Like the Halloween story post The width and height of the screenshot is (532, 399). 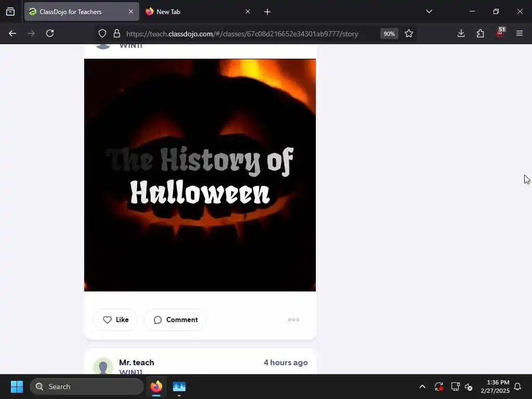click(x=115, y=320)
